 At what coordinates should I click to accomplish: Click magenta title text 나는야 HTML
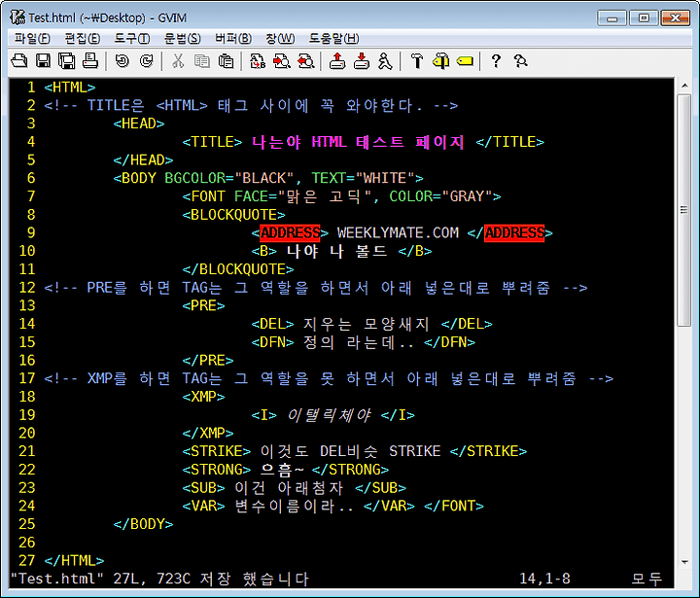(299, 142)
